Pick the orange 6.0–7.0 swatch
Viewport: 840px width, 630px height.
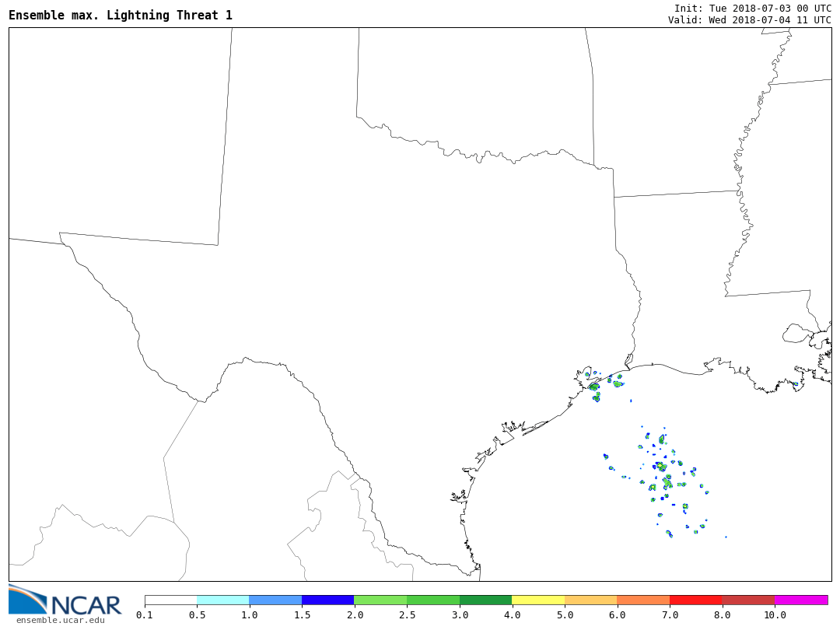click(x=643, y=600)
